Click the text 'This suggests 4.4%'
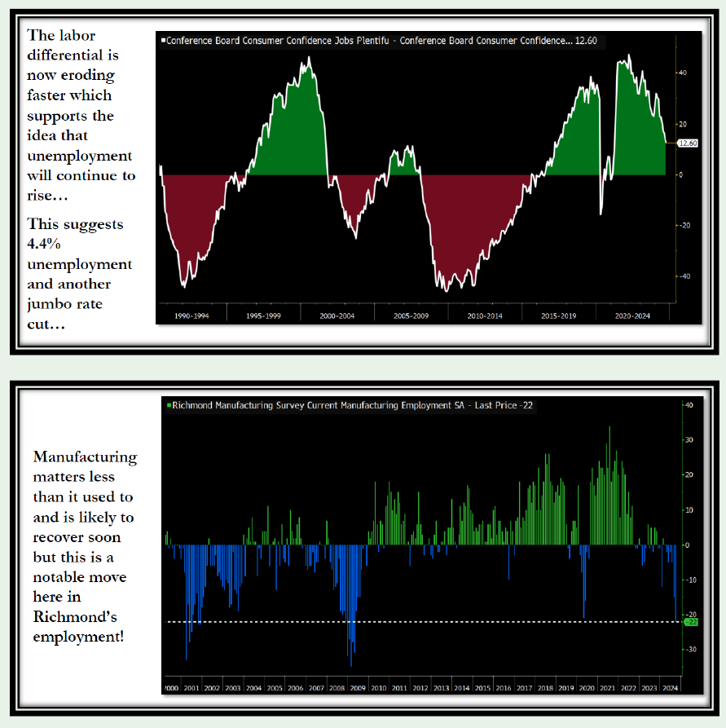 (x=75, y=233)
